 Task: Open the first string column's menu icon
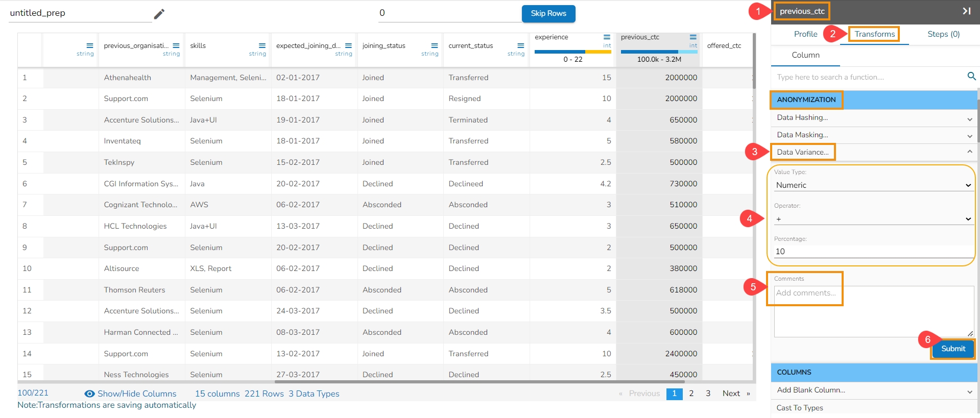(x=90, y=45)
